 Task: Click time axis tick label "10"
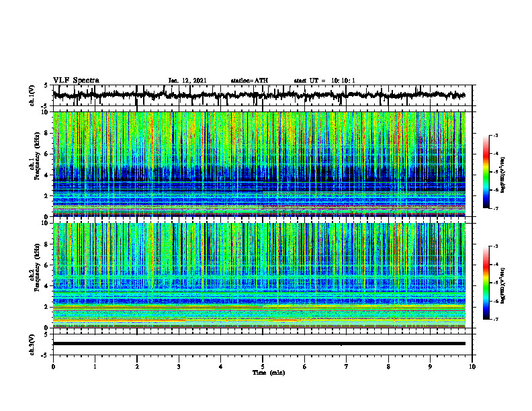pyautogui.click(x=472, y=367)
